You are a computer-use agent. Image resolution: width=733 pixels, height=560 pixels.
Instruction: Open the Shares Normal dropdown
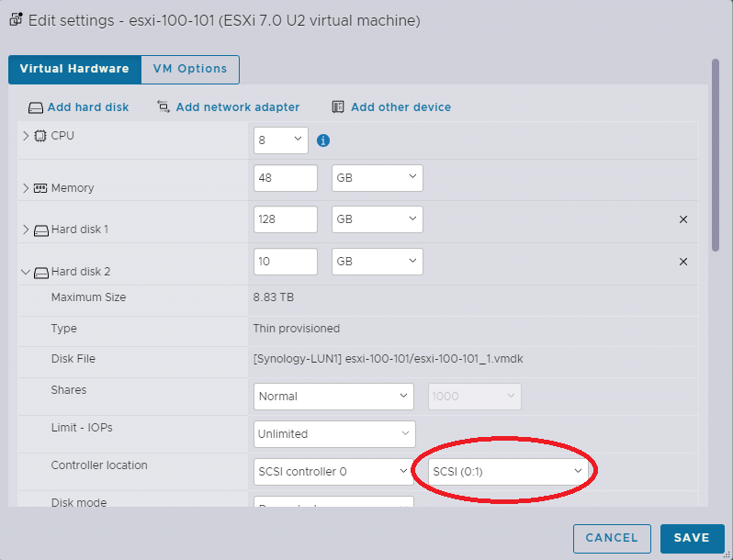(333, 397)
